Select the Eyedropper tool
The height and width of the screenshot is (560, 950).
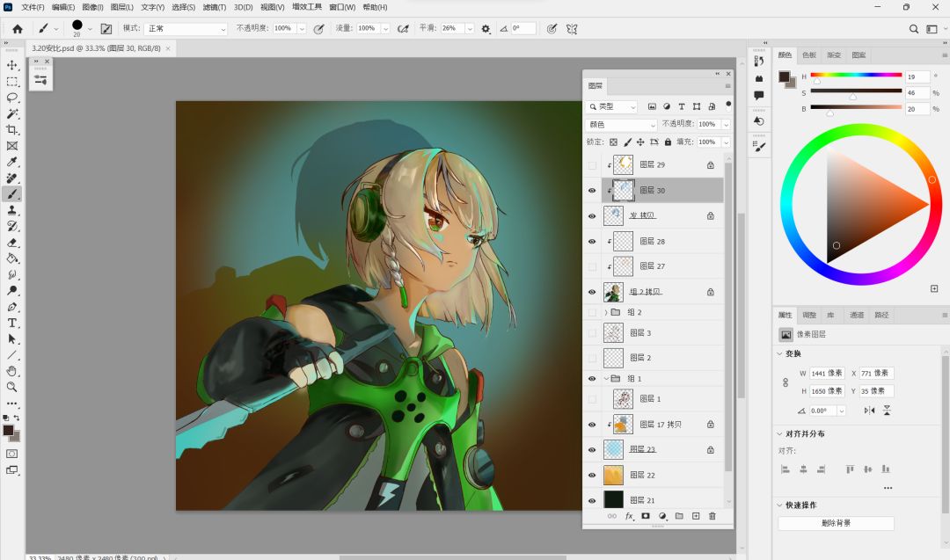click(x=12, y=163)
